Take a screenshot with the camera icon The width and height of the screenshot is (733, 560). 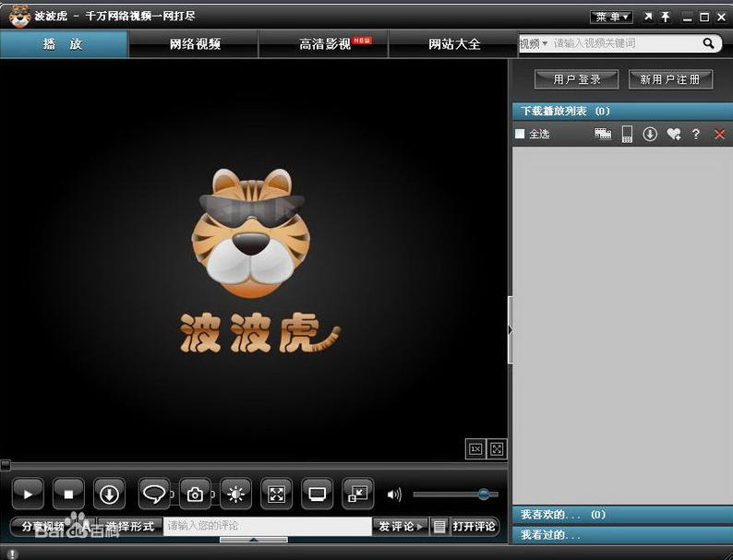(195, 494)
